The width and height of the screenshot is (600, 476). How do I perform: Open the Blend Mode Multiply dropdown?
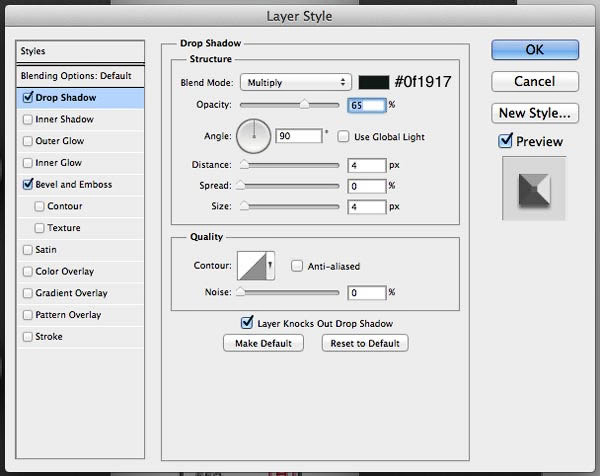pos(296,82)
